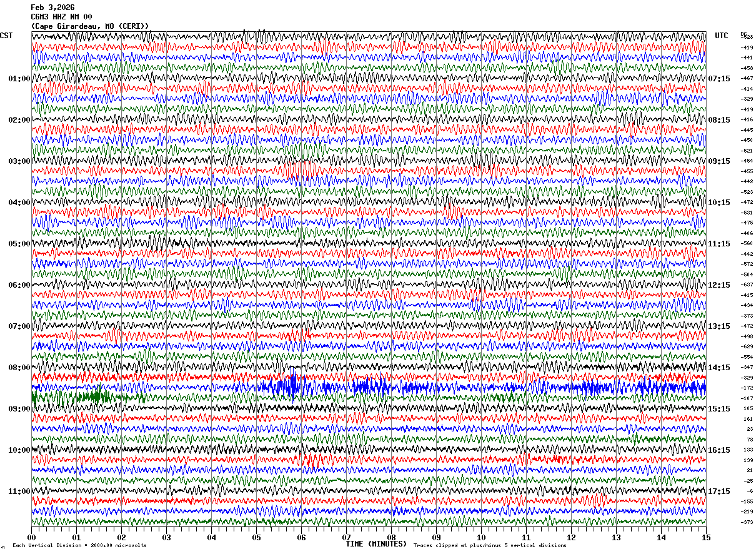Click the 07:00 CST time label

[19, 326]
